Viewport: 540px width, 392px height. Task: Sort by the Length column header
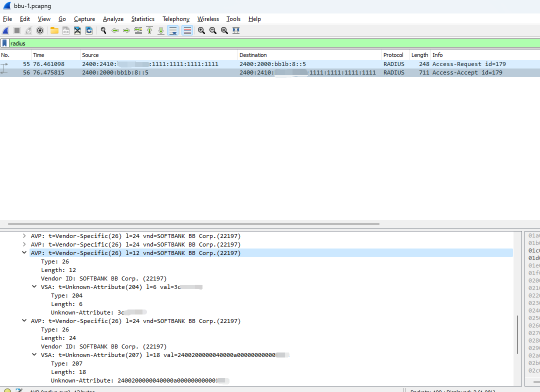point(420,55)
